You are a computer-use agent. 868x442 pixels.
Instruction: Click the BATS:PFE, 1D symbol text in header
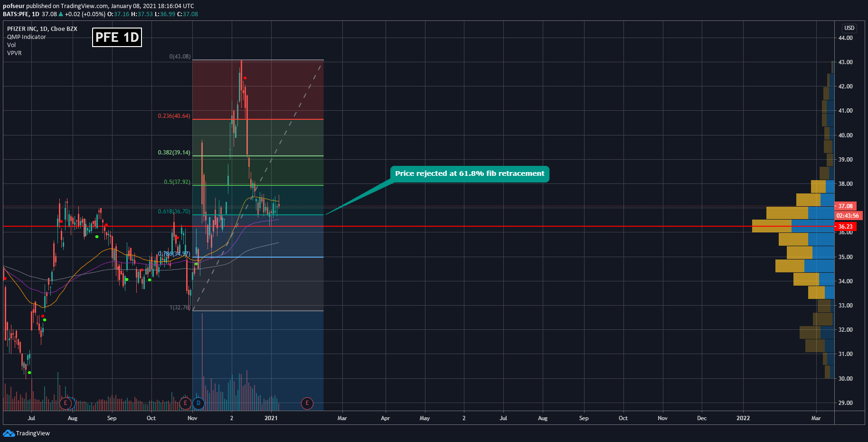coord(21,14)
